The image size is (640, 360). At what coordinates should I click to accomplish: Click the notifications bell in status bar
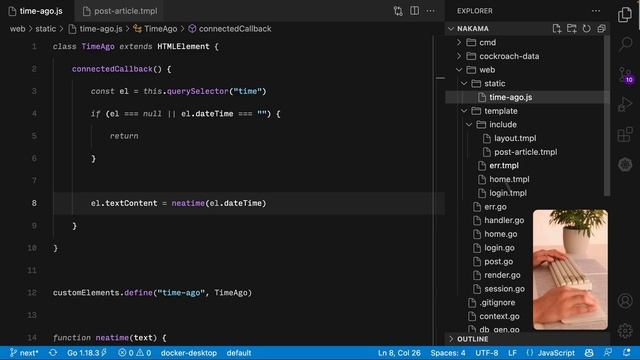pyautogui.click(x=627, y=353)
